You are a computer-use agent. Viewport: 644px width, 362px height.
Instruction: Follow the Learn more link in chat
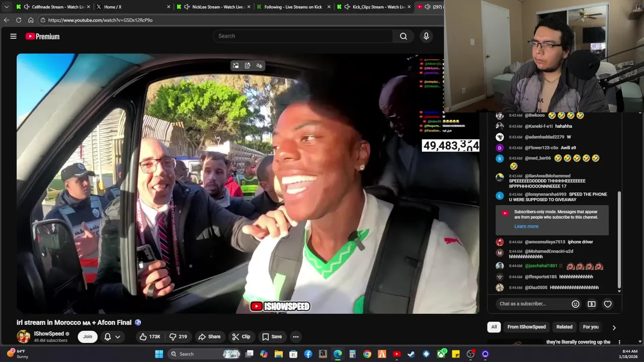pos(526,226)
